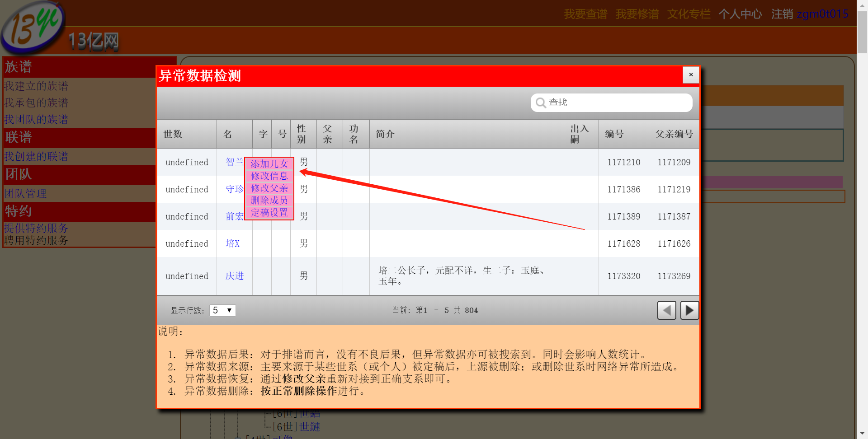The height and width of the screenshot is (439, 868).
Task: Select 修改信息 in the popup menu
Action: click(269, 176)
